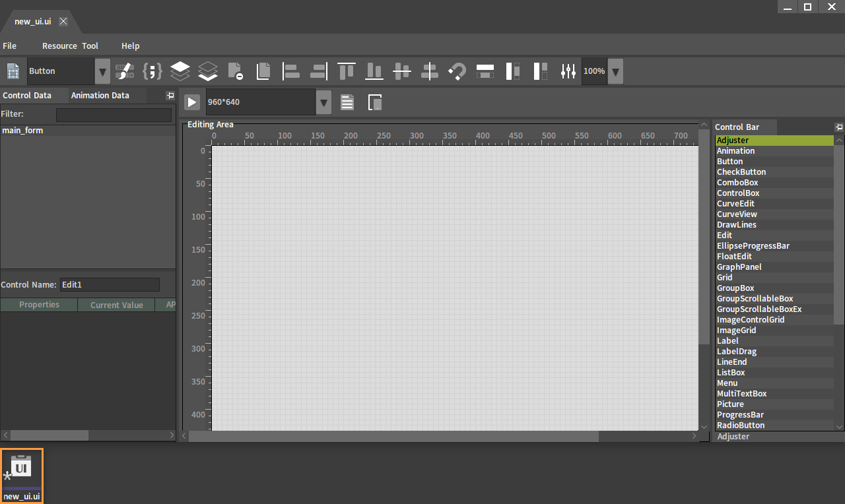The image size is (845, 504).
Task: Center controls along the vertical line icon
Action: (430, 71)
